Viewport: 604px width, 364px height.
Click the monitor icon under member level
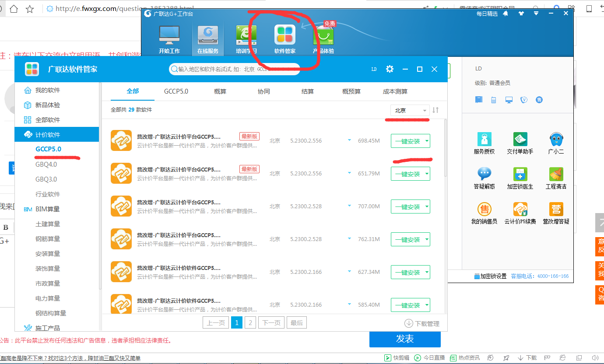[509, 100]
